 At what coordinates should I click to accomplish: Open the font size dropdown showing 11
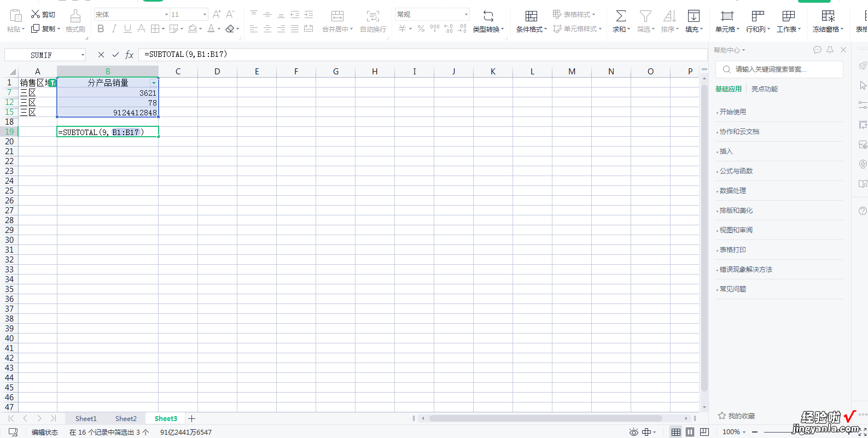(x=205, y=15)
